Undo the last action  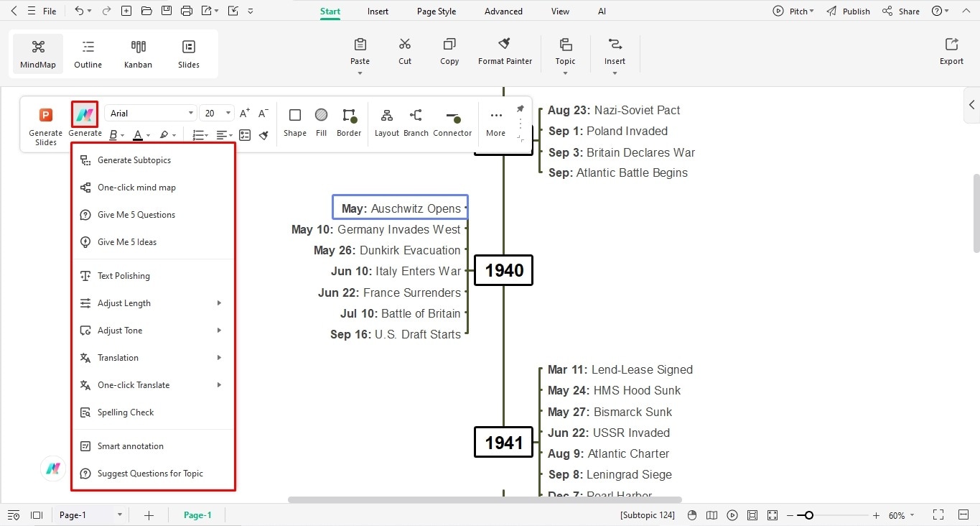pos(79,11)
